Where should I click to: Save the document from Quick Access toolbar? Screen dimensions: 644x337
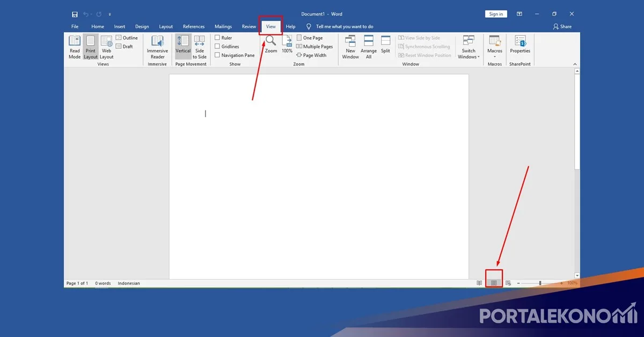point(75,14)
